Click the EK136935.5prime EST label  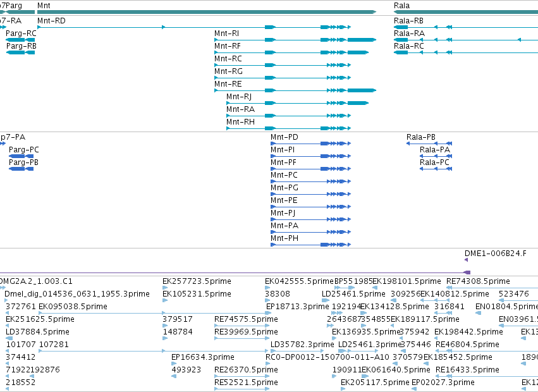[367, 333]
